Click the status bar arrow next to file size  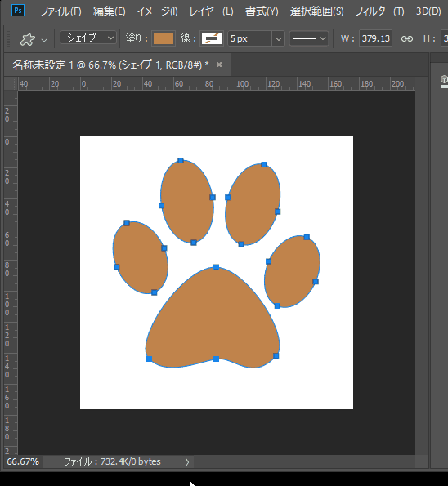pos(186,462)
